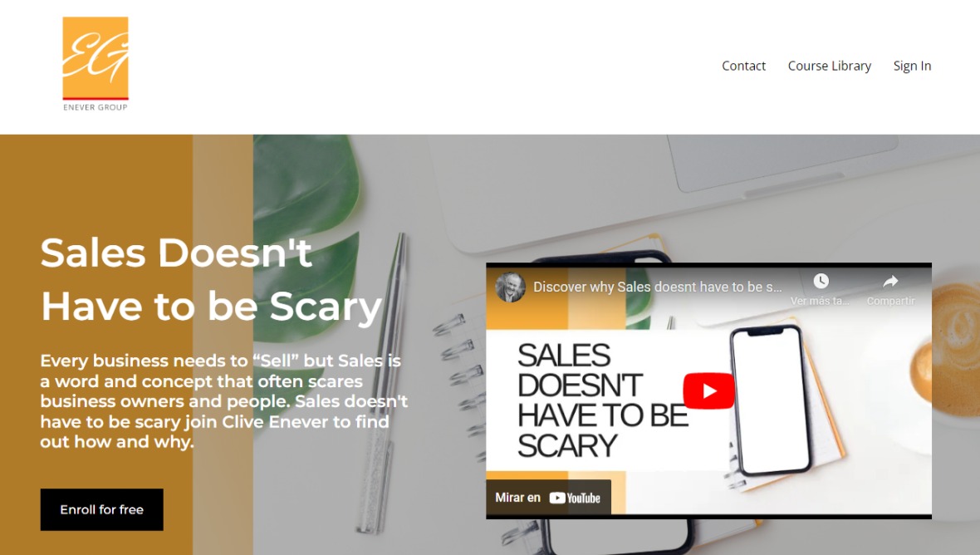The width and height of the screenshot is (980, 555).
Task: Click 'Mirar en' text in video
Action: point(517,498)
